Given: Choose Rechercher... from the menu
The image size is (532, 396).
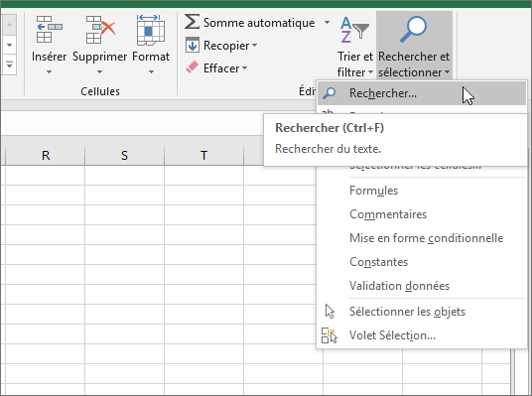Looking at the screenshot, I should pos(422,93).
